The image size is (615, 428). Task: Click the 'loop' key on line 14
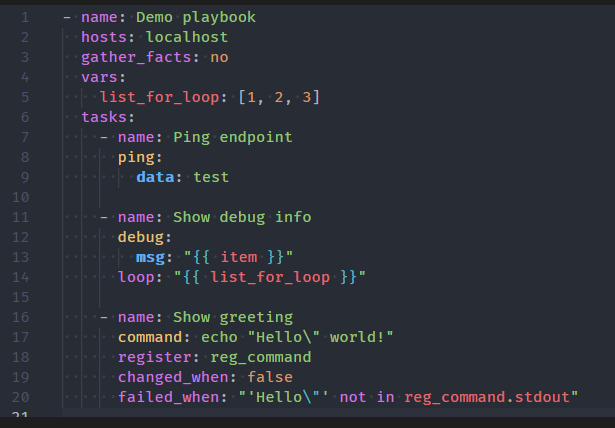(136, 277)
